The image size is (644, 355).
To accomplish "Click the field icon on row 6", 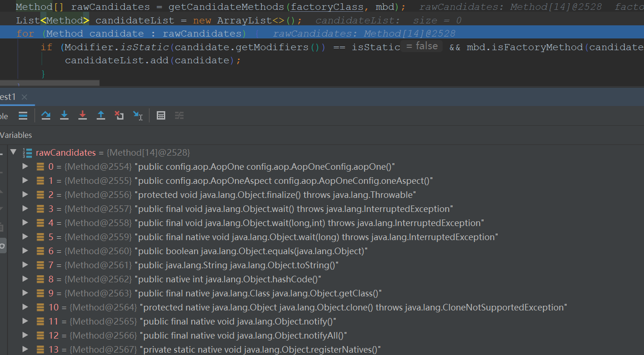I will click(41, 251).
